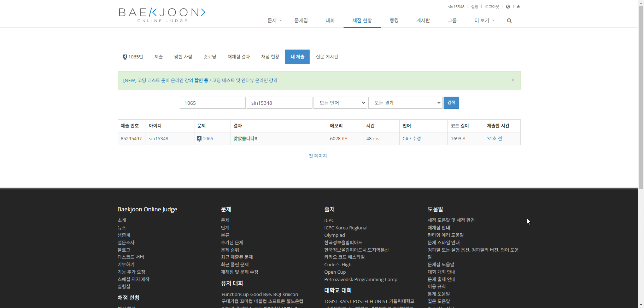
Task: Open the 할인 중 course link in banner
Action: (x=201, y=80)
